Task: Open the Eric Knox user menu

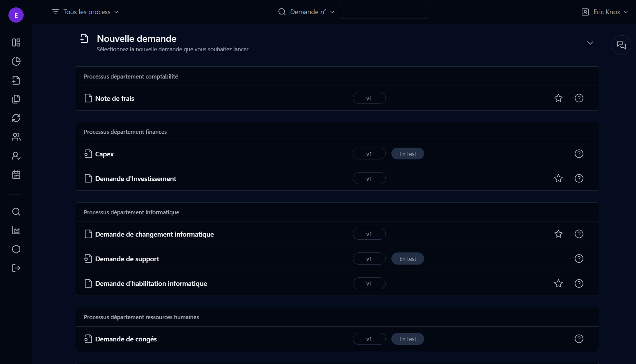Action: pyautogui.click(x=605, y=12)
